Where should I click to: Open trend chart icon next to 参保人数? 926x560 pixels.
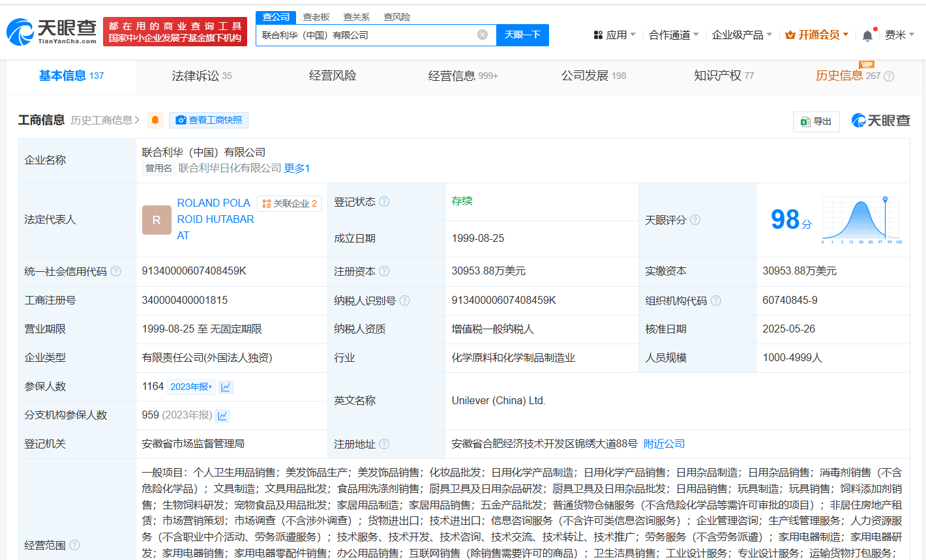226,387
